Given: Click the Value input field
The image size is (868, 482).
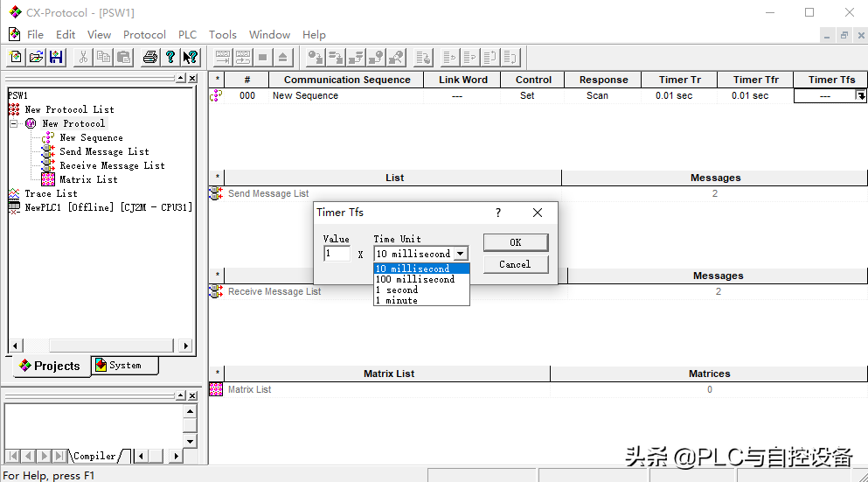Looking at the screenshot, I should click(x=337, y=254).
